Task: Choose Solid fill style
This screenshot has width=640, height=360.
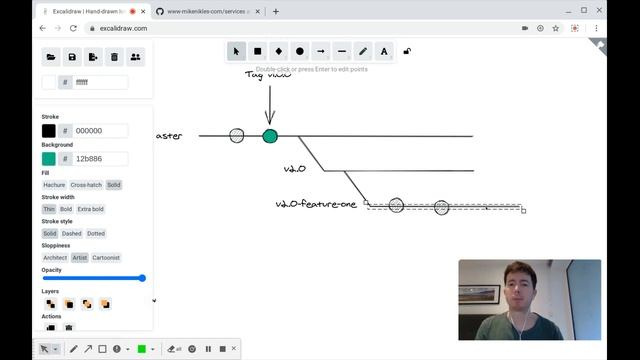Action: coord(114,185)
